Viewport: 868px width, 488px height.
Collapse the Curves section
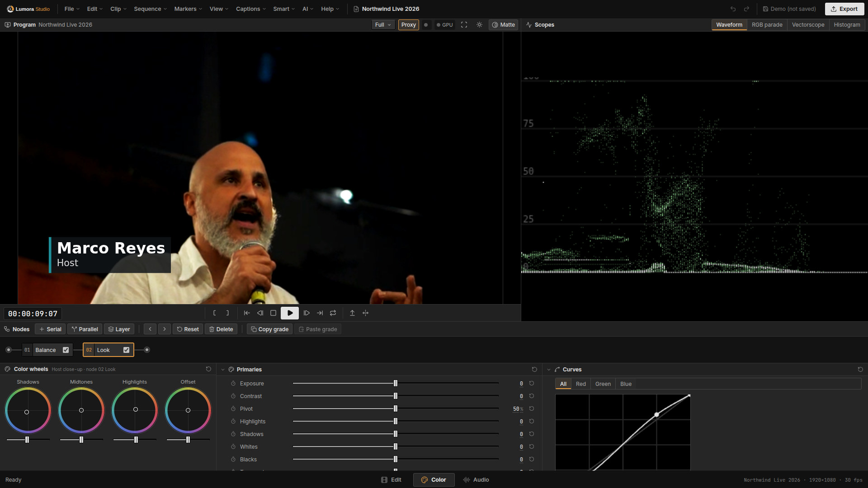click(x=549, y=370)
